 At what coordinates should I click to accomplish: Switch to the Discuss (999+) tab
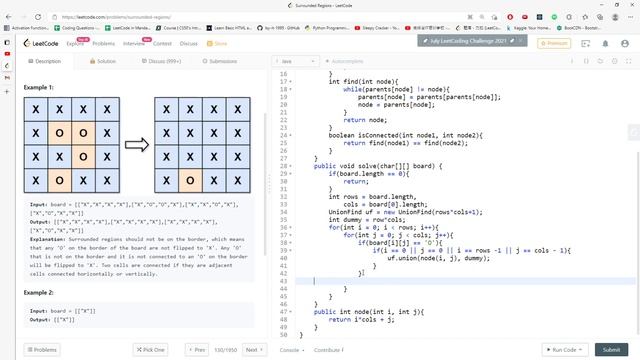161,61
